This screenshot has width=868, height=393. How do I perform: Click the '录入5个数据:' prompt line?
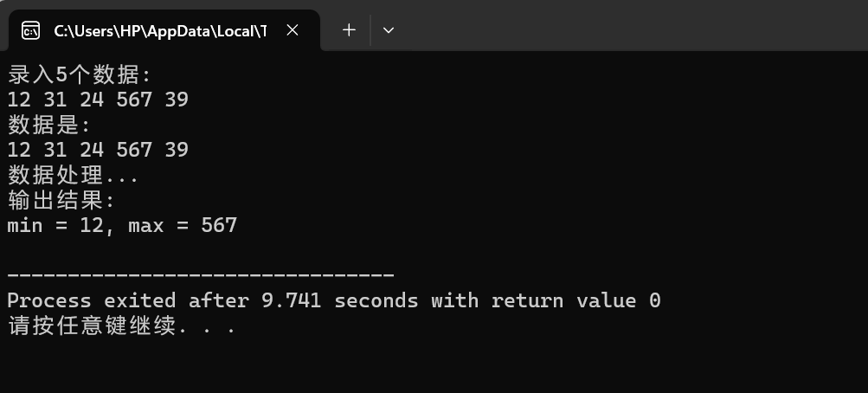click(80, 74)
